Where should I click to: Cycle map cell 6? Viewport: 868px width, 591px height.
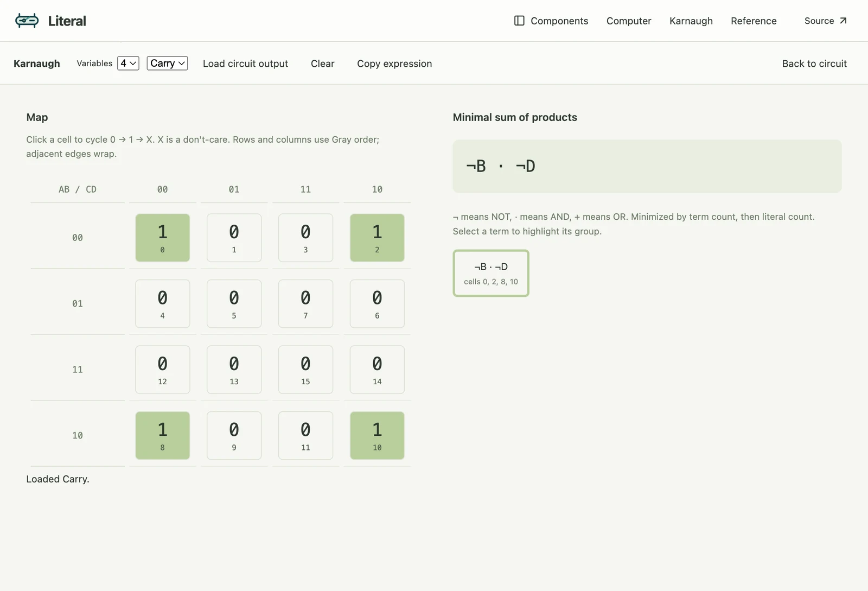[377, 304]
